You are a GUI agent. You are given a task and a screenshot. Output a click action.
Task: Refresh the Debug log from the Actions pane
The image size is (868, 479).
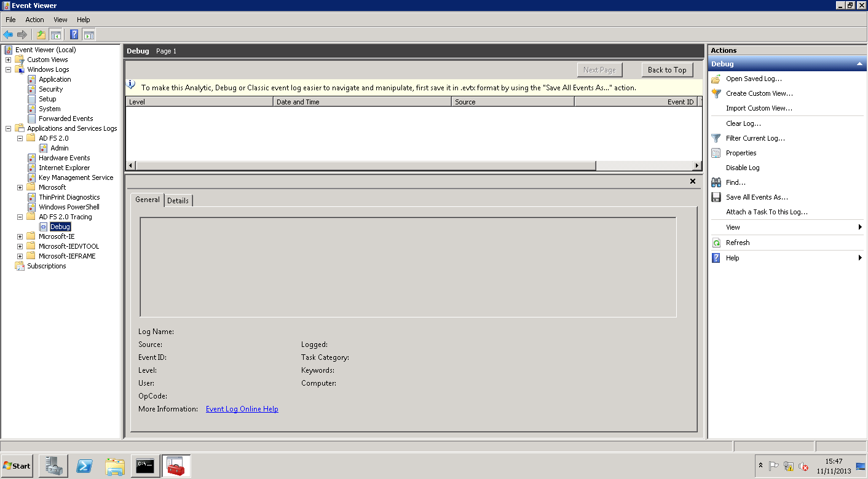point(737,243)
